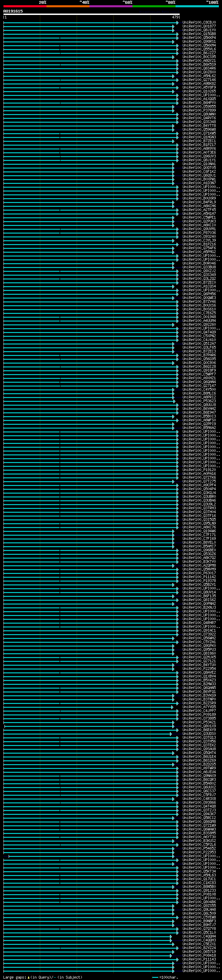Select label UniRef100_Q4RHR7
The height and width of the screenshot is (980, 222).
tap(199, 623)
